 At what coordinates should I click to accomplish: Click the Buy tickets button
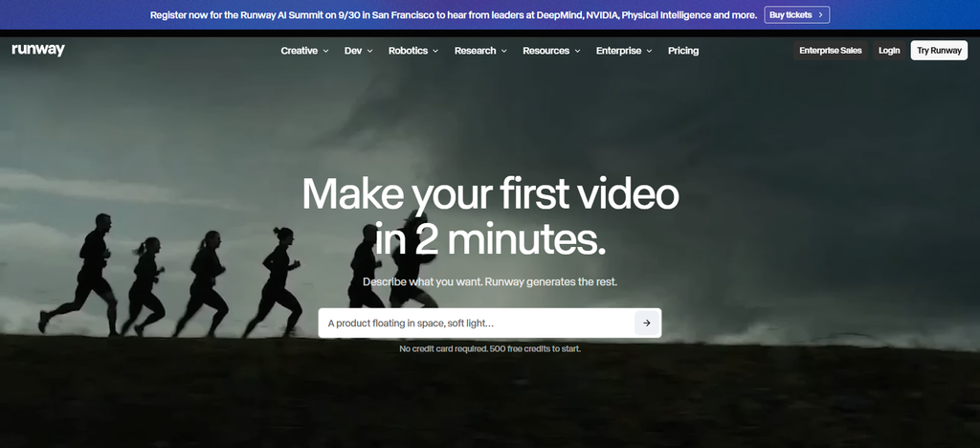tap(797, 14)
